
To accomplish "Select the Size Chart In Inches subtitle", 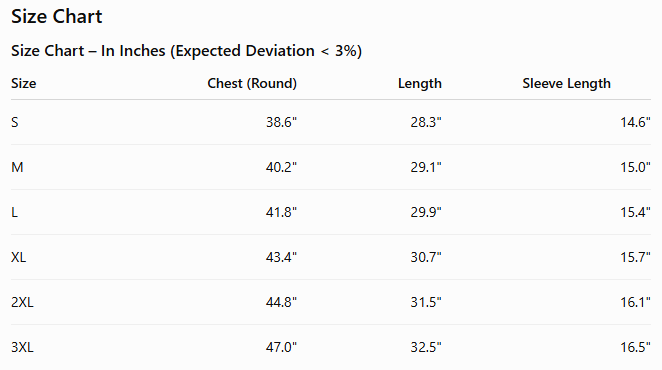I will (186, 51).
